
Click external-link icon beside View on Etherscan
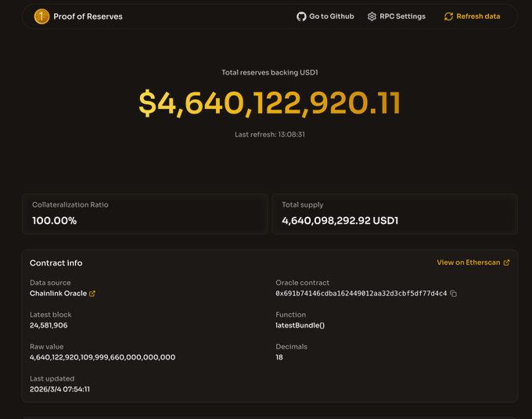click(506, 263)
